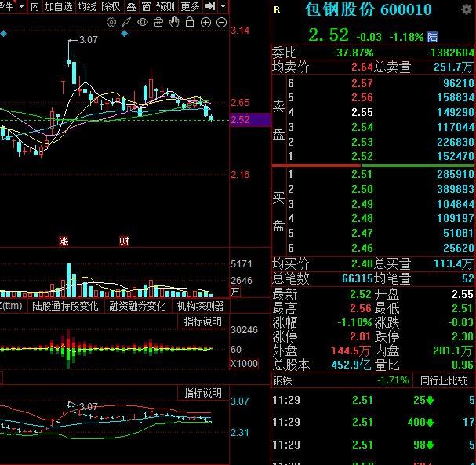Select buy level 5 price 2.47

coord(362,233)
